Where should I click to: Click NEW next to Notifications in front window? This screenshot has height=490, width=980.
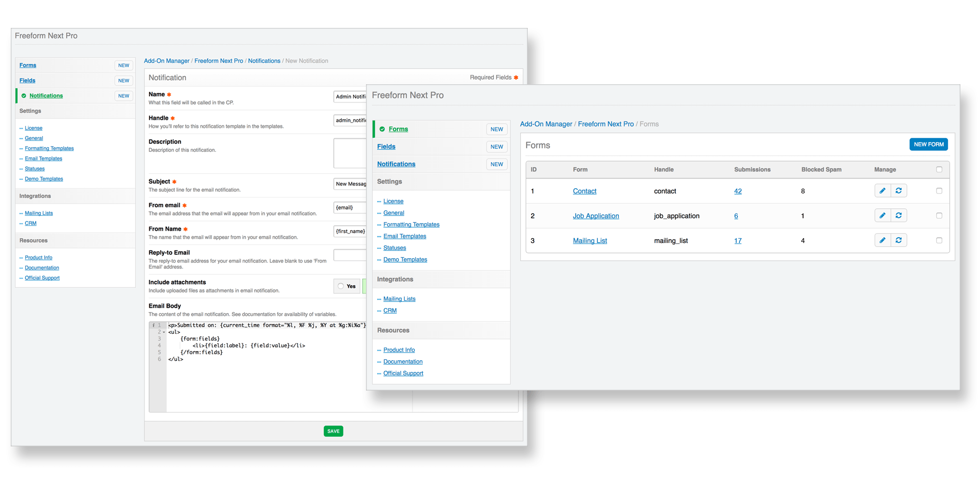point(497,164)
